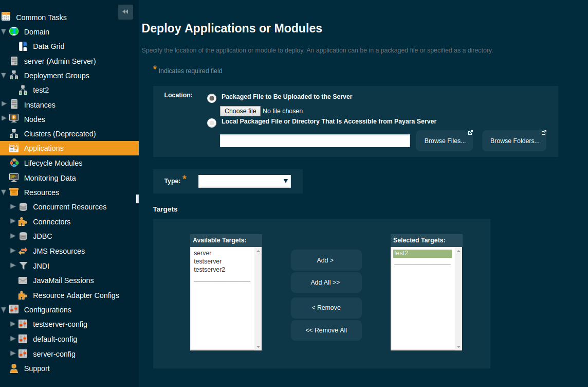Click the Add All button
Screen dimensions: 588x387
click(326, 282)
